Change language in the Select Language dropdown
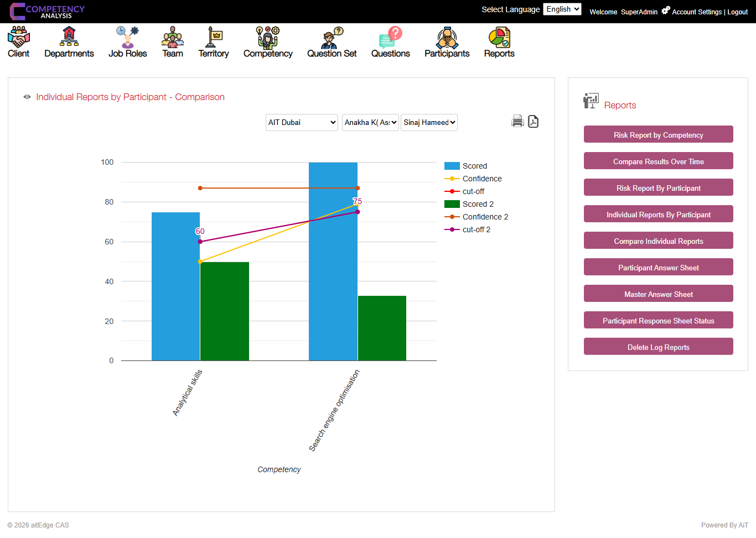 coord(562,9)
